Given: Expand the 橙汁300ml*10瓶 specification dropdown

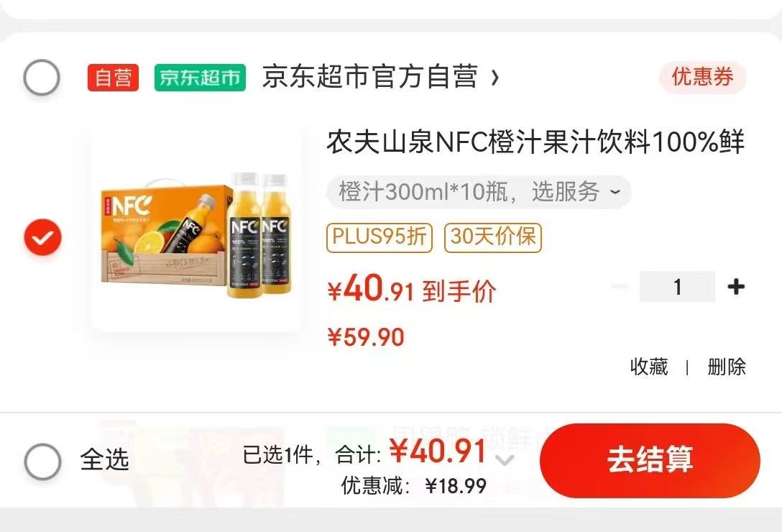Looking at the screenshot, I should [615, 191].
